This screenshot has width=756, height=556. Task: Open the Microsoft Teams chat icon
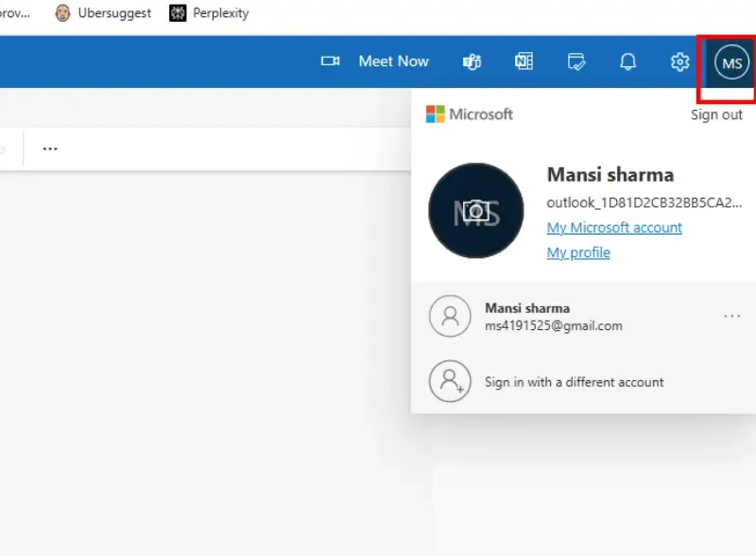(472, 61)
